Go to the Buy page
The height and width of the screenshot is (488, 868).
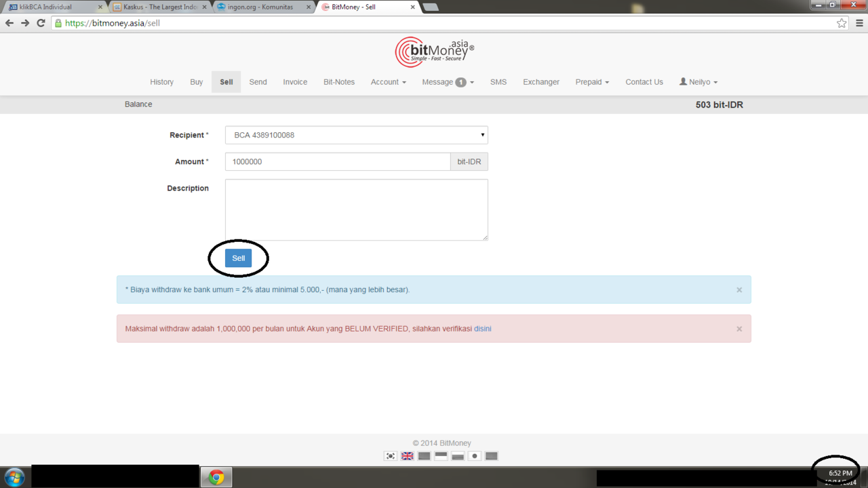point(197,82)
